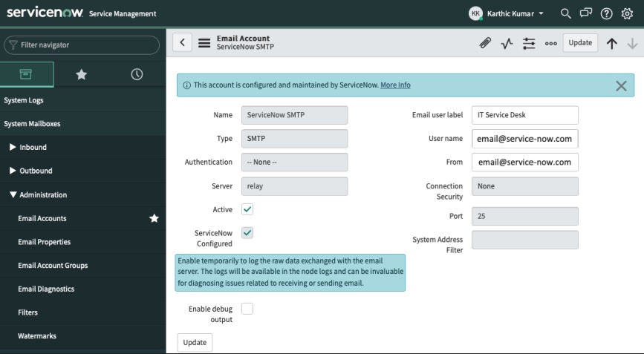The width and height of the screenshot is (644, 354).
Task: Go to next record down arrow
Action: [633, 43]
